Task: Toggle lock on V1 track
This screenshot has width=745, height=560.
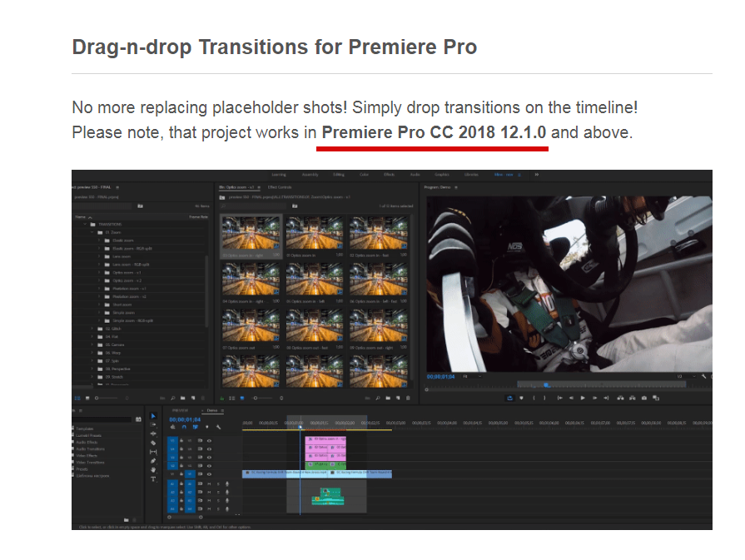Action: click(181, 474)
